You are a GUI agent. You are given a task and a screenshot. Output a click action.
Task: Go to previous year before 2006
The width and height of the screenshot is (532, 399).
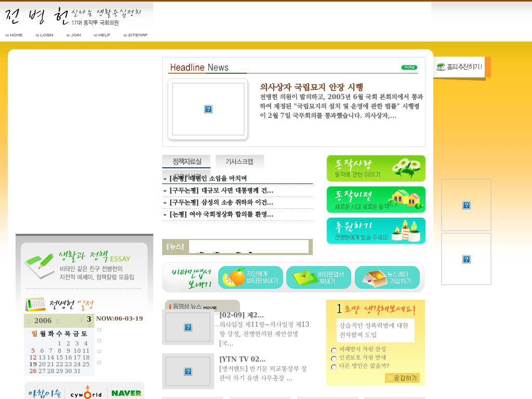click(x=29, y=321)
